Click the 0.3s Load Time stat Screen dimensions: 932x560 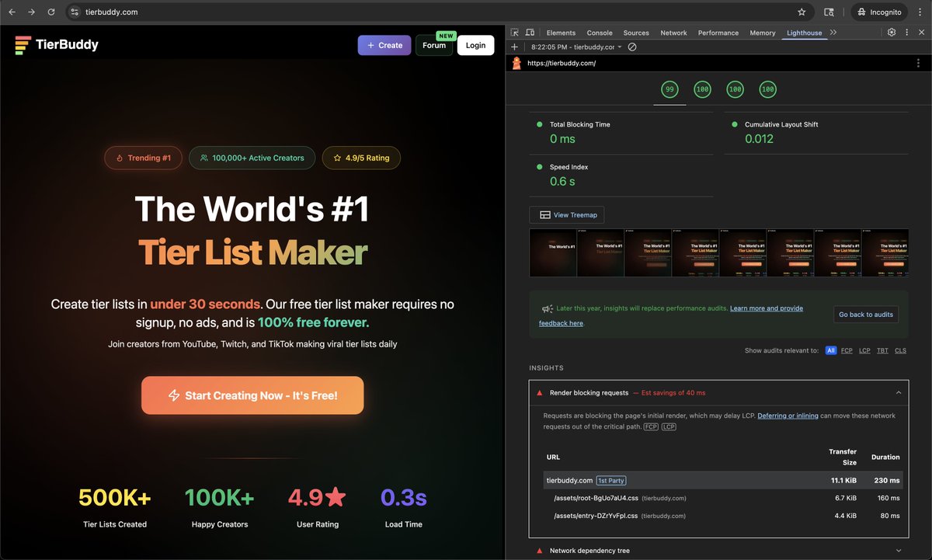(404, 507)
